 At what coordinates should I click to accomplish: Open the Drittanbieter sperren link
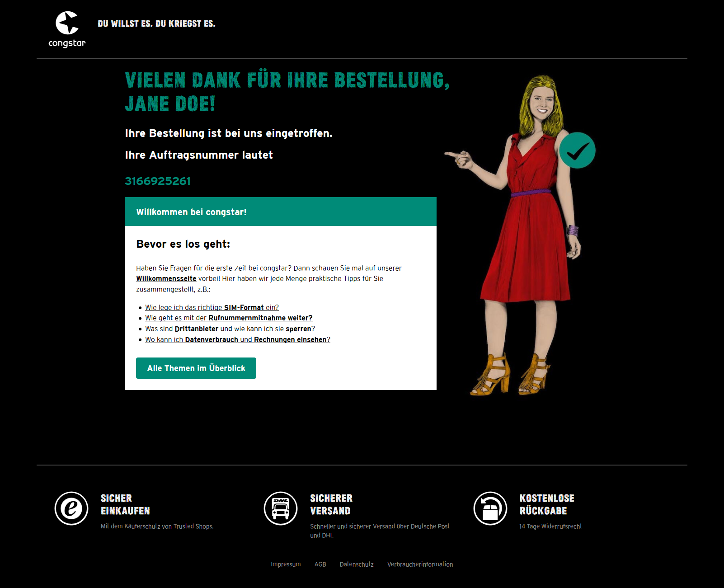coord(230,329)
